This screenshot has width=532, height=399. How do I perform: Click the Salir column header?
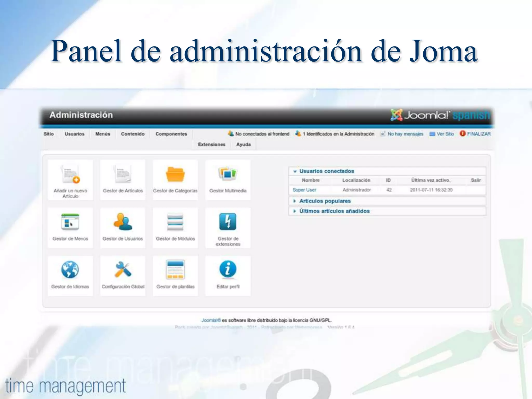tap(476, 180)
